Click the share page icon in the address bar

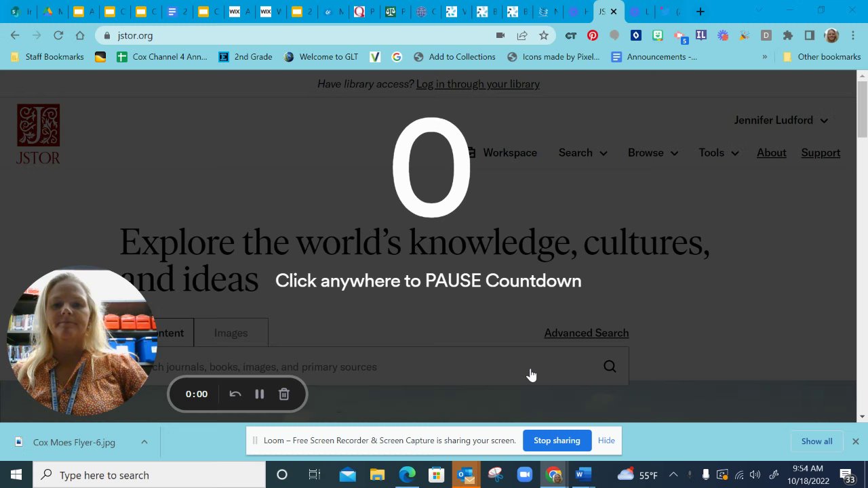[x=521, y=35]
